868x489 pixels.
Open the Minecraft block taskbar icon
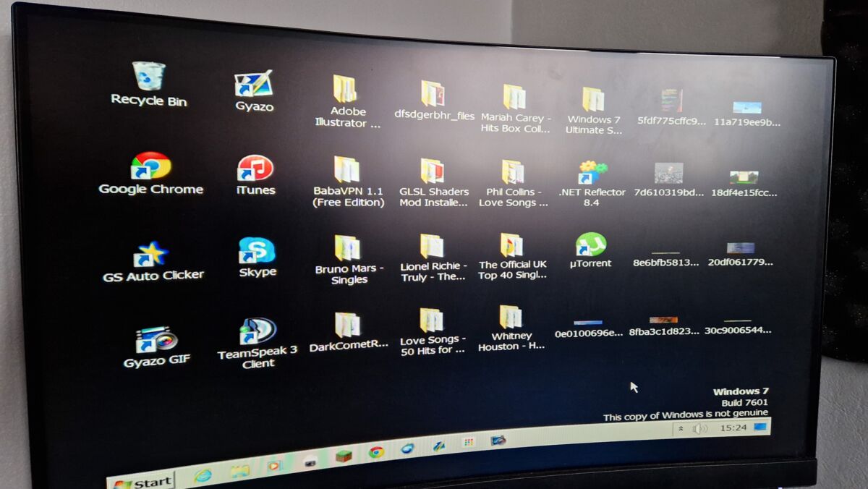343,457
